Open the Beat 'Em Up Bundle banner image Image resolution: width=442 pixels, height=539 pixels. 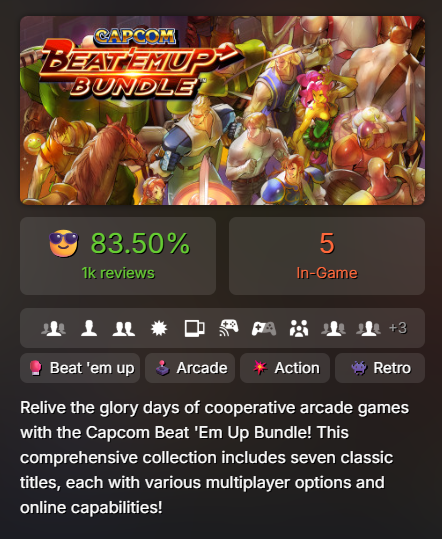tap(222, 110)
